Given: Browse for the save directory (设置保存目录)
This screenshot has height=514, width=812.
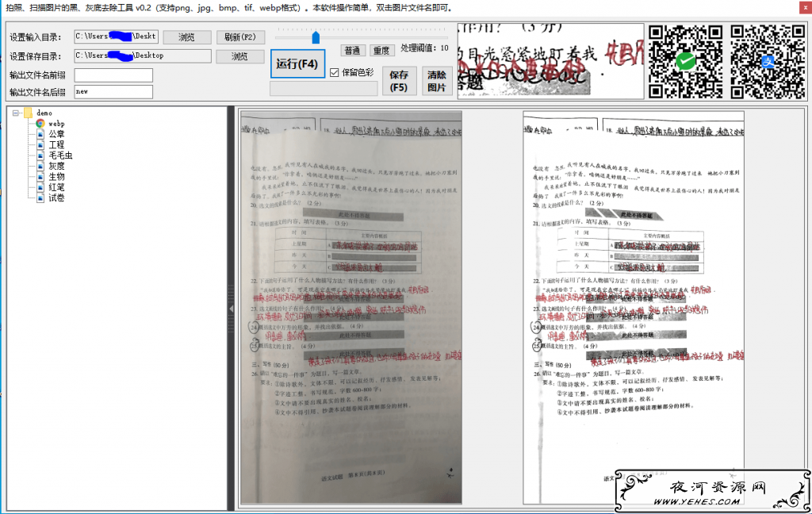Looking at the screenshot, I should tap(239, 56).
